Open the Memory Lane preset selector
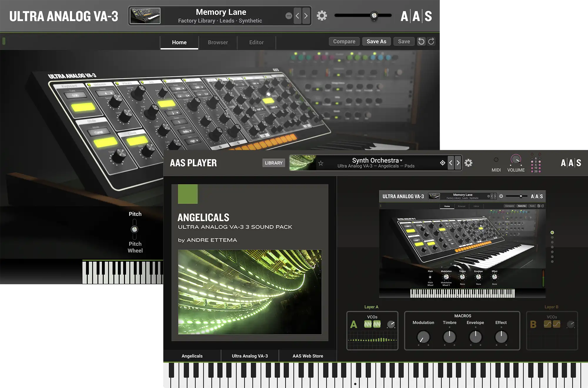This screenshot has width=588, height=388. click(x=220, y=16)
